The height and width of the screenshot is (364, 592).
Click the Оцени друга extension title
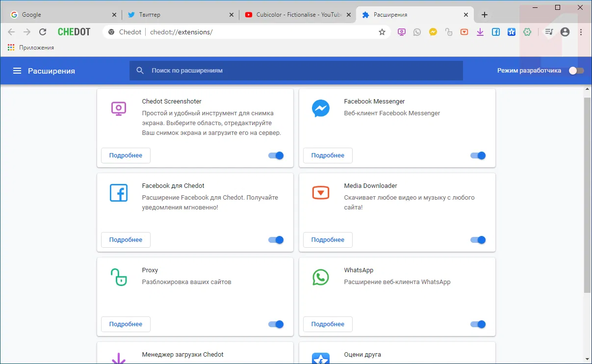pos(362,355)
